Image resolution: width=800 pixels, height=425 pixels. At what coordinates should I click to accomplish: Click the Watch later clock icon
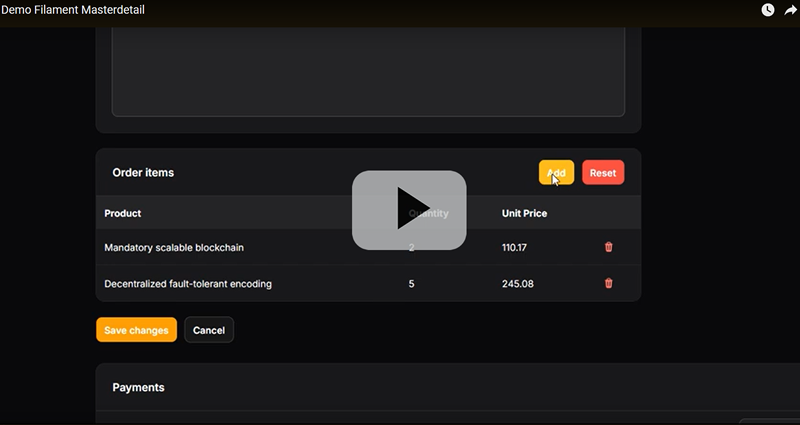[x=767, y=10]
